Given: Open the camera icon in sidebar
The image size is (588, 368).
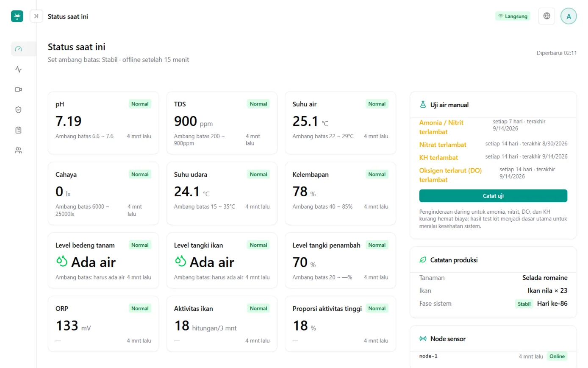Looking at the screenshot, I should (x=18, y=89).
